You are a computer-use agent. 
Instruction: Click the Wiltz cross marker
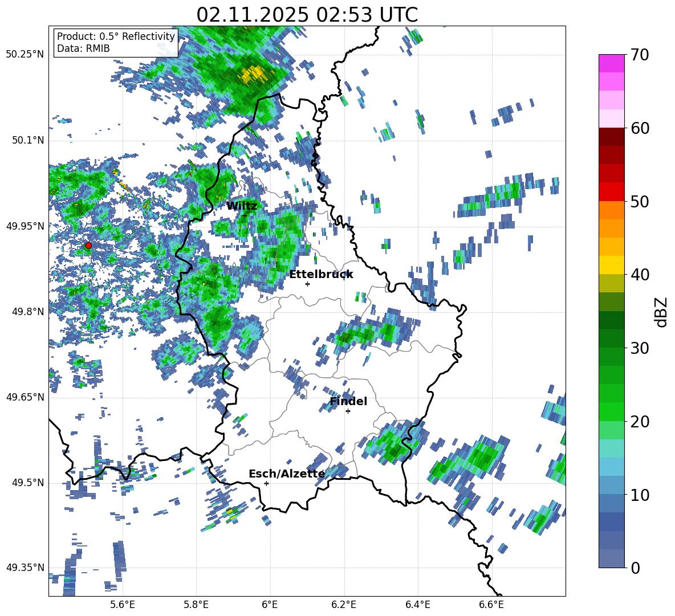[x=245, y=215]
